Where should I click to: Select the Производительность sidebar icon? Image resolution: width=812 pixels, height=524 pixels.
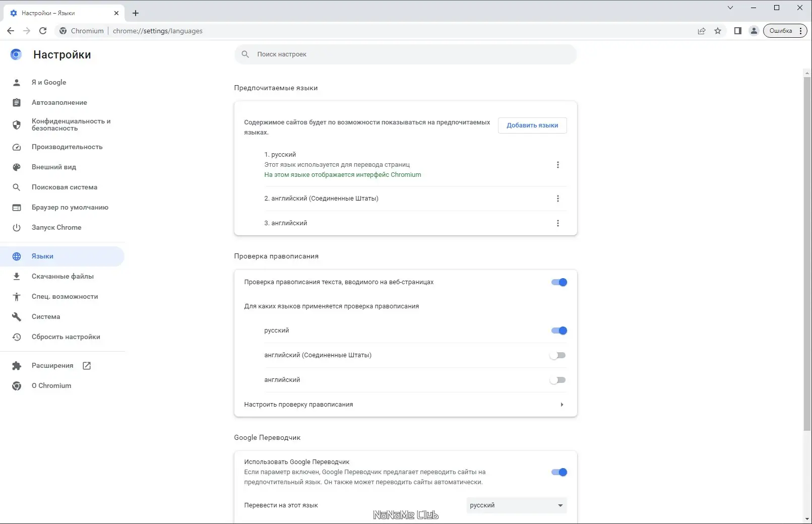coord(17,147)
